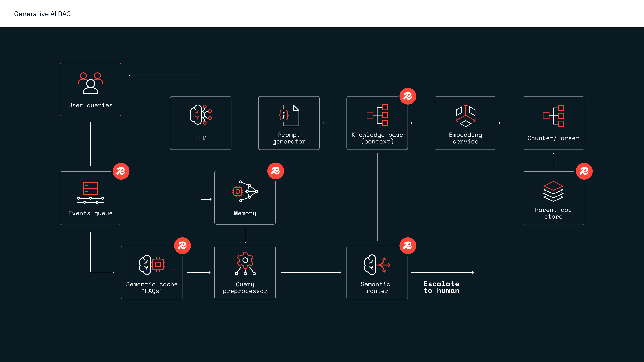The height and width of the screenshot is (362, 644).
Task: Click the red badge on Parent doc store
Action: click(x=584, y=171)
